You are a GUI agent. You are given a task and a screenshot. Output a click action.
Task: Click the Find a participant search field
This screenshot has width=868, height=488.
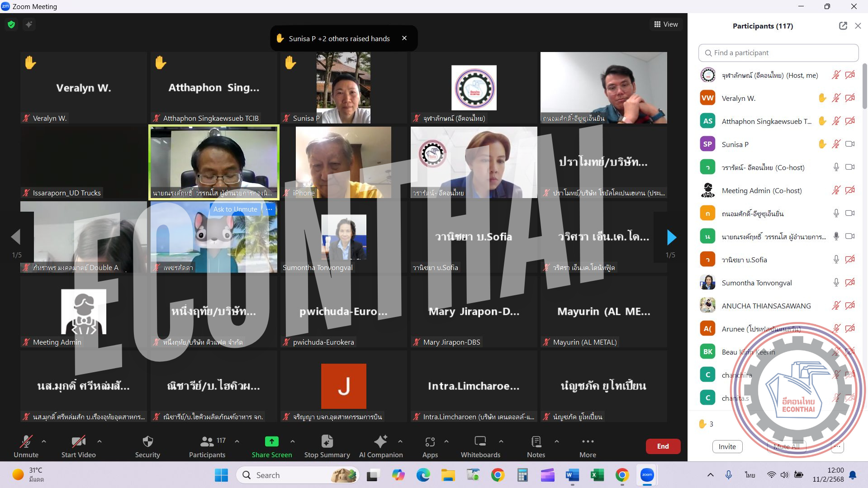(778, 53)
